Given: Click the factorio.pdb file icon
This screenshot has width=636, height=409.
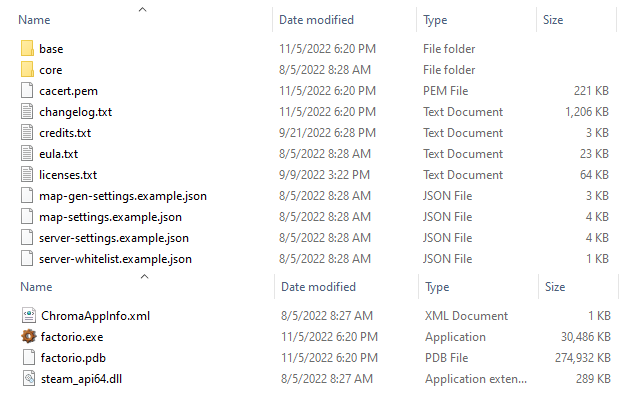Looking at the screenshot, I should coord(28,358).
